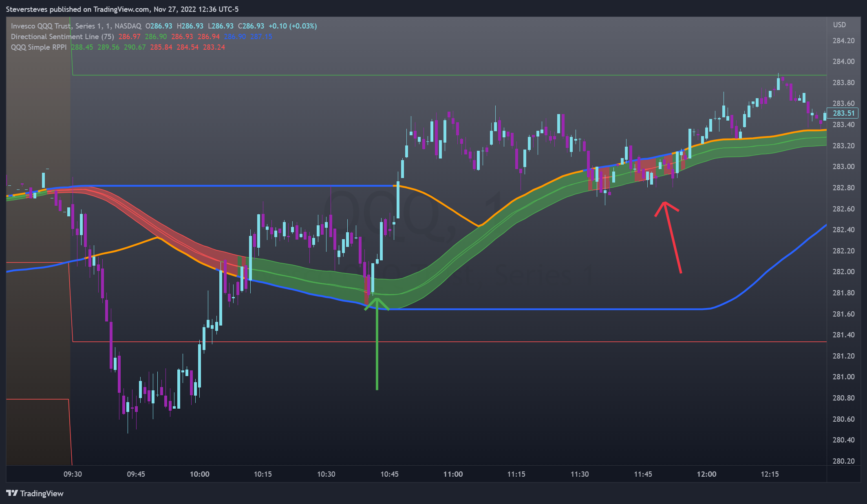Click the Directional Sentiment Line (75) indicator label

pyautogui.click(x=62, y=37)
